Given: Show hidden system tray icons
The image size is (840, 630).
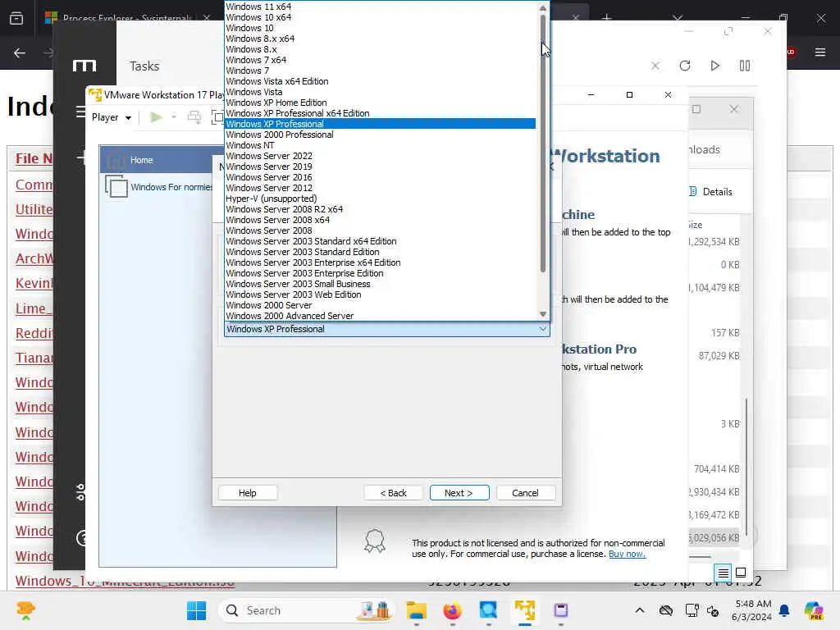Looking at the screenshot, I should click(640, 610).
